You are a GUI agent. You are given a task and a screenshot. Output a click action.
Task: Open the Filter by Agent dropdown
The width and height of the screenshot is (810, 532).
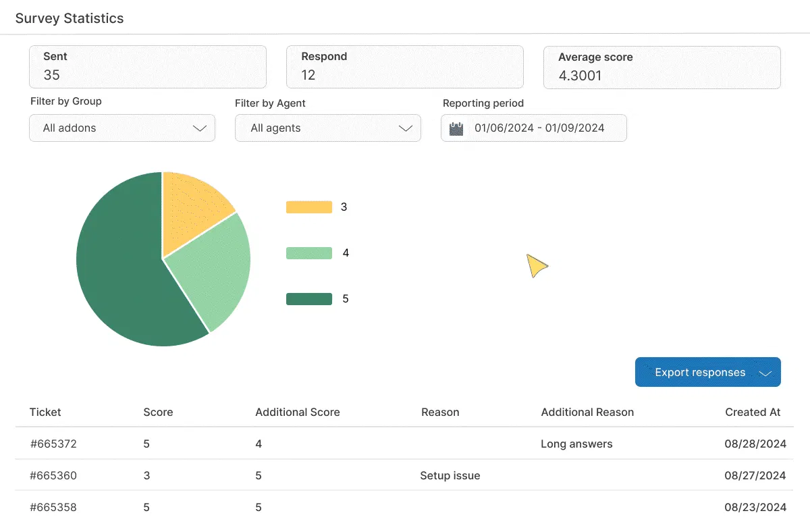(x=328, y=128)
